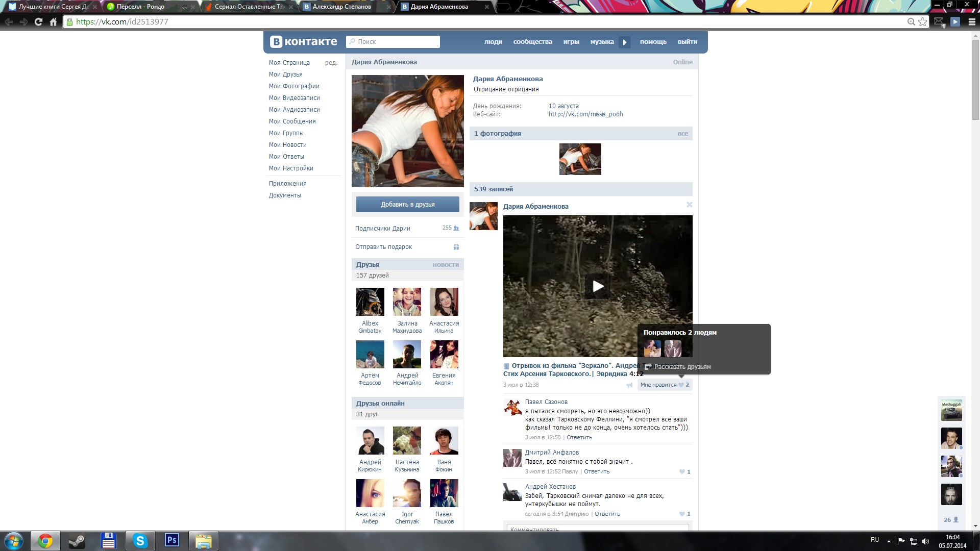The width and height of the screenshot is (980, 551).
Task: Reload the page with the browser refresh icon
Action: point(38,22)
